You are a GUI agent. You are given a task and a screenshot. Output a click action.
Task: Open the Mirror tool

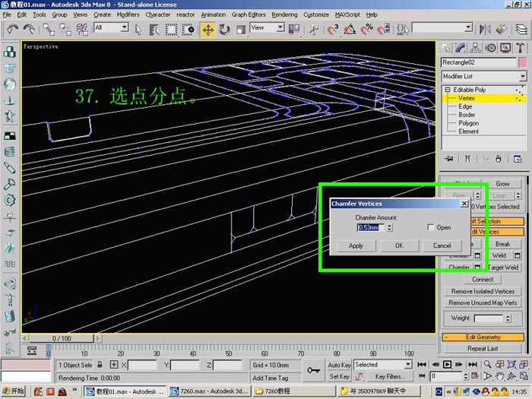click(485, 30)
